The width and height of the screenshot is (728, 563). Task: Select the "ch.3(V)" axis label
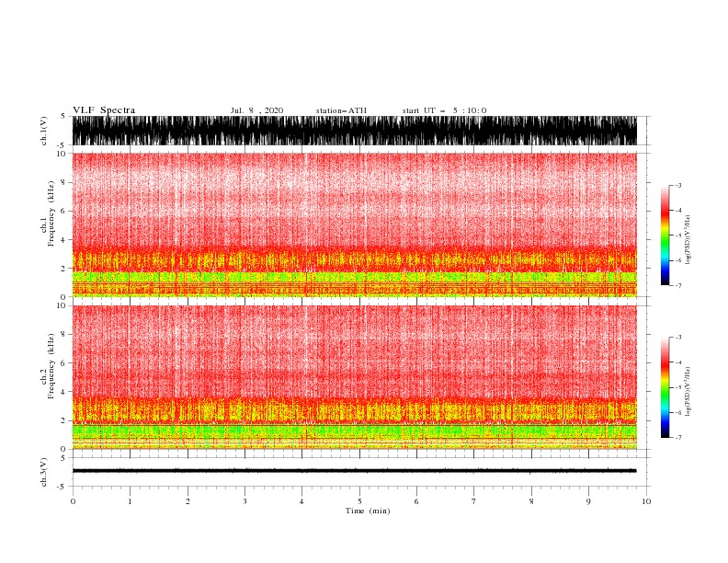tap(44, 472)
